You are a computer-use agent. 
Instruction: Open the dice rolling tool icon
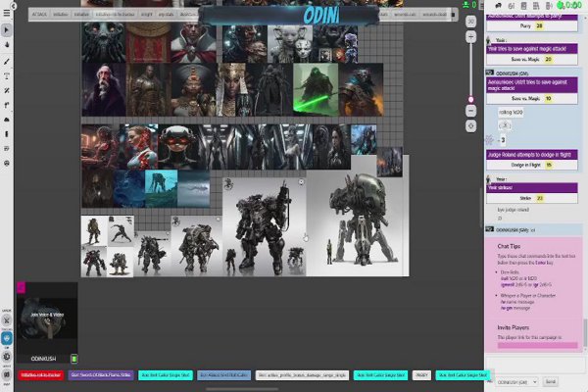[x=7, y=164]
